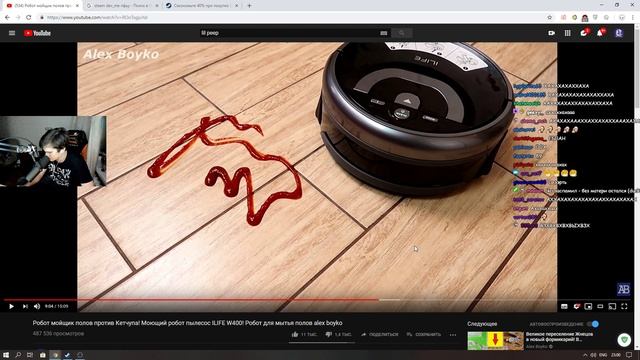This screenshot has height=360, width=640.
Task: Open player settings gear
Action: pos(576,306)
